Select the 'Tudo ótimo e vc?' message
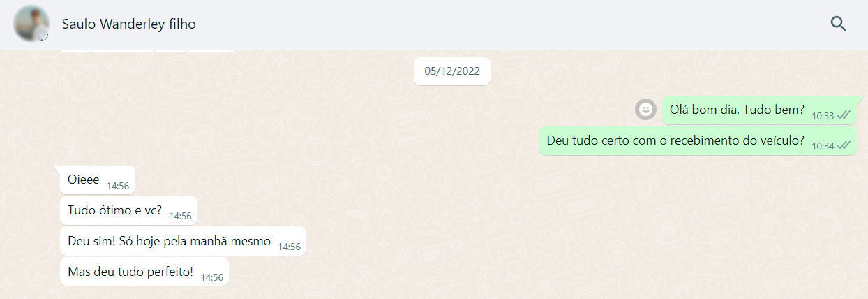The image size is (868, 299). 128,210
